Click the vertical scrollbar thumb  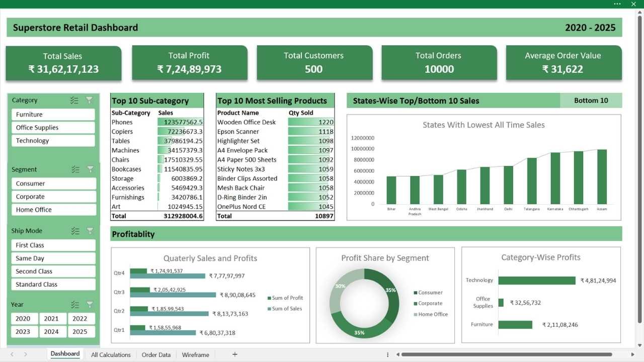(639, 169)
